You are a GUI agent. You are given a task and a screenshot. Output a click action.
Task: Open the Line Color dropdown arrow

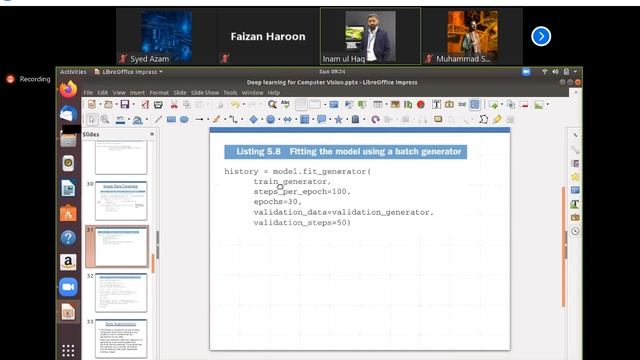[x=129, y=120]
